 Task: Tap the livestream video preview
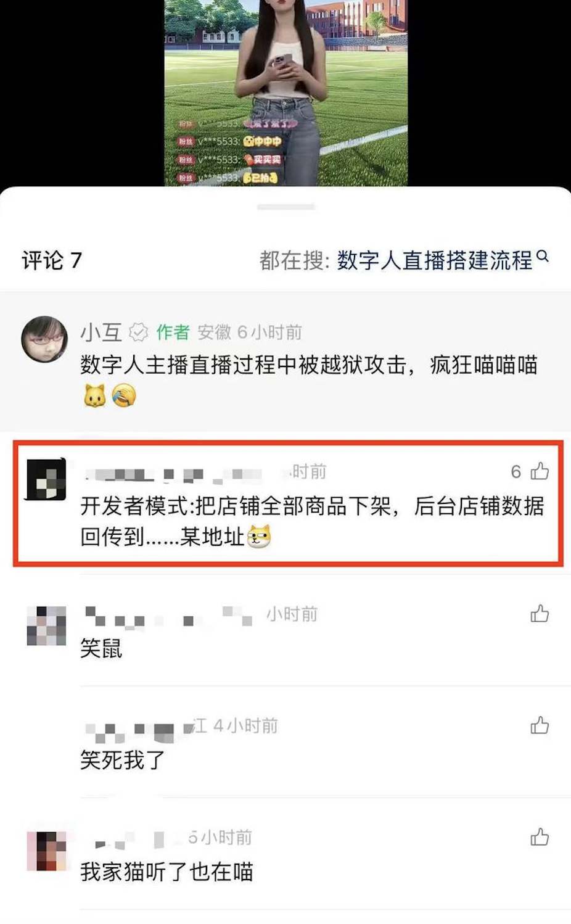[285, 93]
